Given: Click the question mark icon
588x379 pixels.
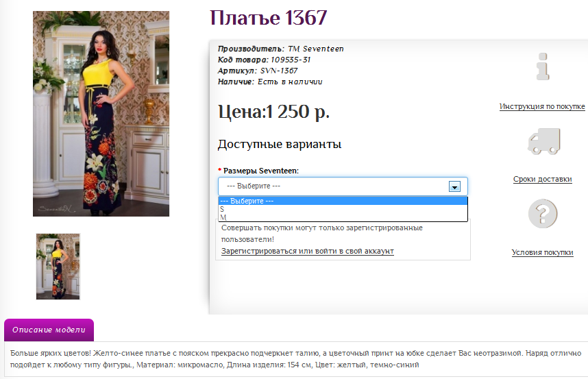Looking at the screenshot, I should pyautogui.click(x=543, y=213).
